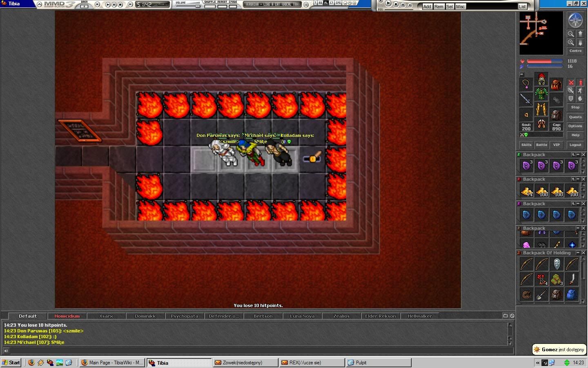
Task: Switch to Dominikk chat tab
Action: pyautogui.click(x=145, y=316)
